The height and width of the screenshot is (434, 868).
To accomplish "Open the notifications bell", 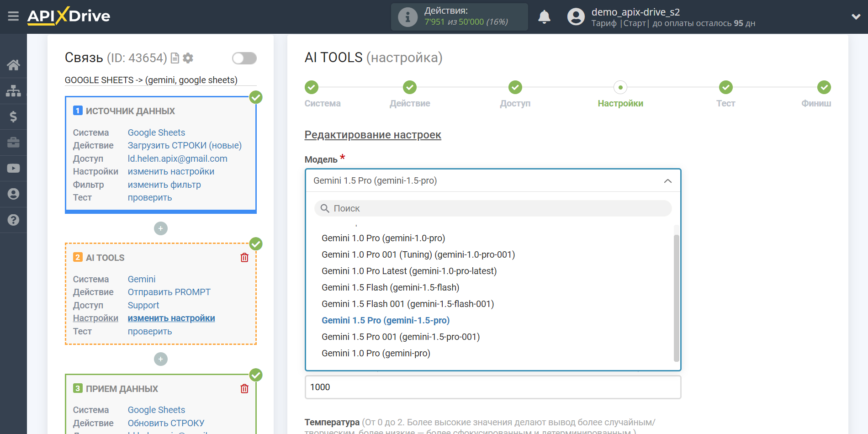I will pos(544,17).
